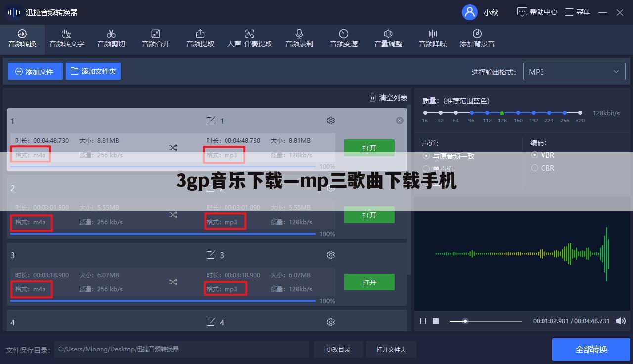Mute preview with the speaker icon
Viewport: 633px width, 364px height.
click(x=621, y=321)
